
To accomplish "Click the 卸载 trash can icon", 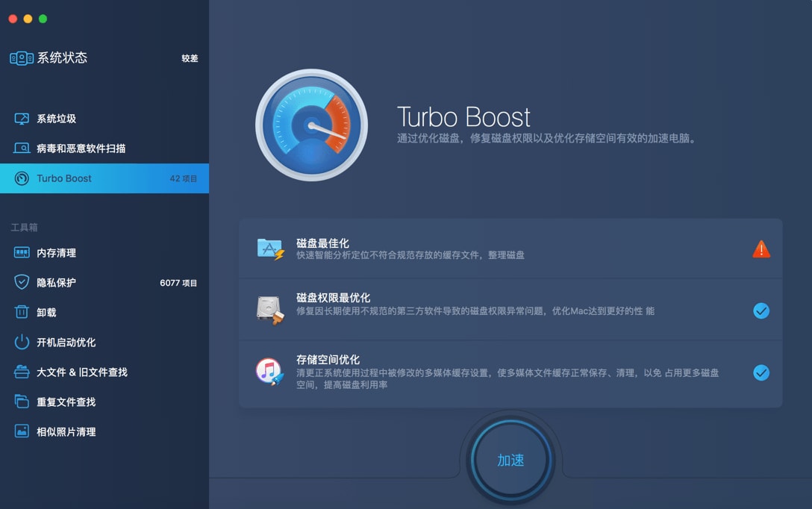I will tap(22, 312).
